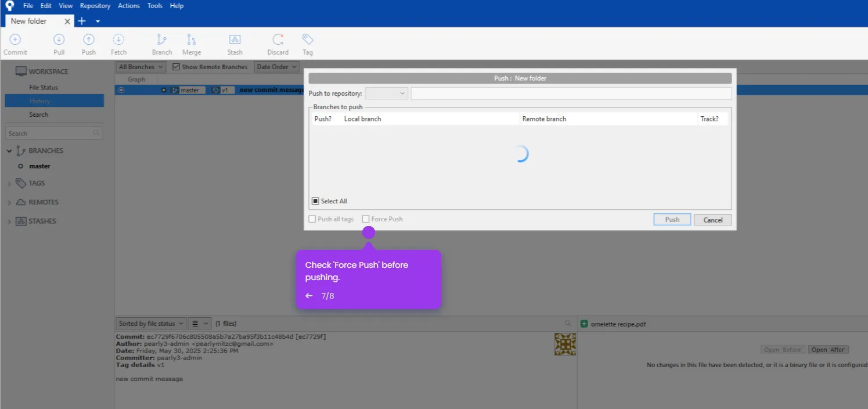Open the All Branches dropdown

(141, 67)
